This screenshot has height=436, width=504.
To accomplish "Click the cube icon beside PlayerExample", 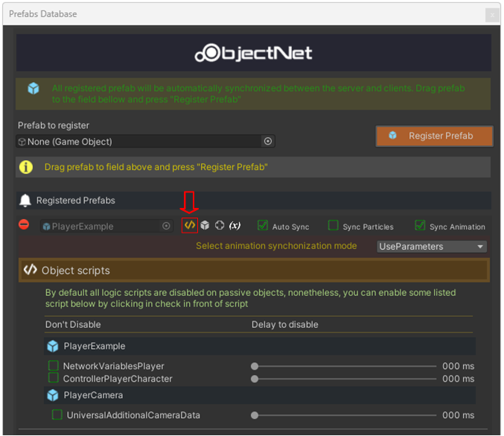I will pos(205,225).
